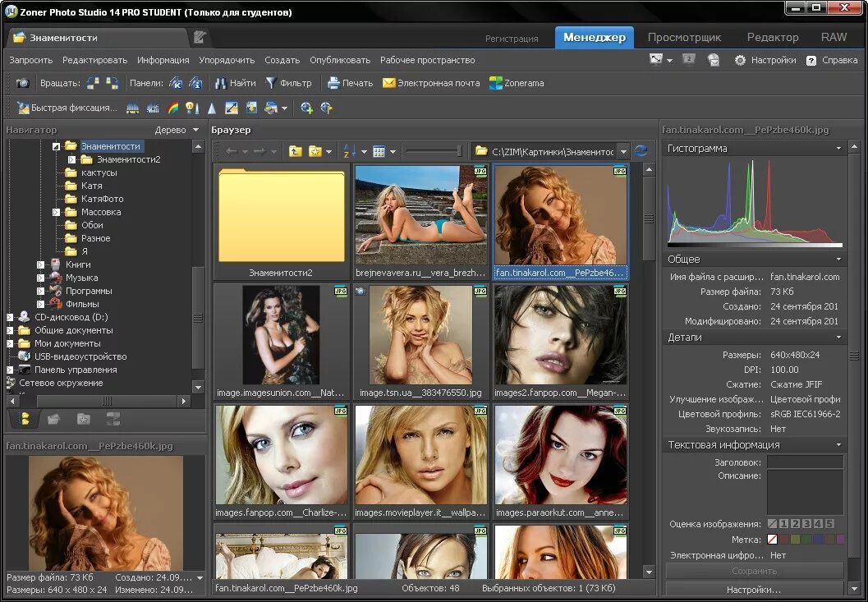The height and width of the screenshot is (602, 868).
Task: Rotate image left using Вращать icon
Action: click(93, 83)
